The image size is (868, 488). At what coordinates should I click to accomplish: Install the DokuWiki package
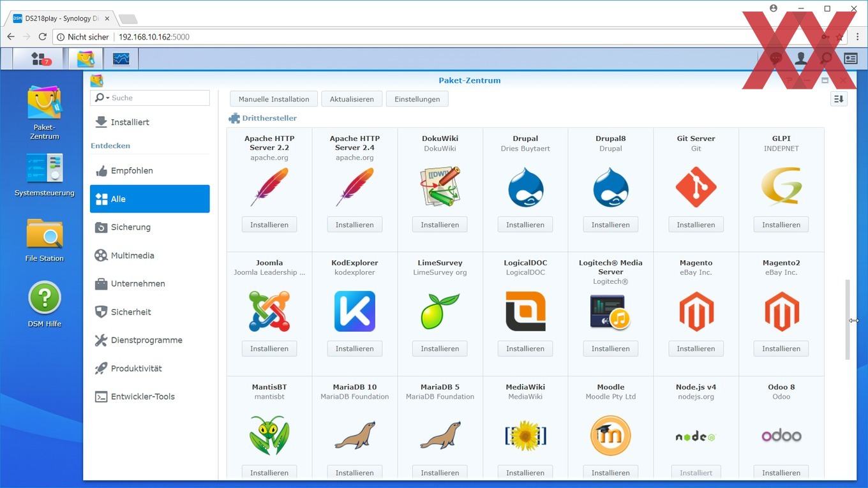440,225
